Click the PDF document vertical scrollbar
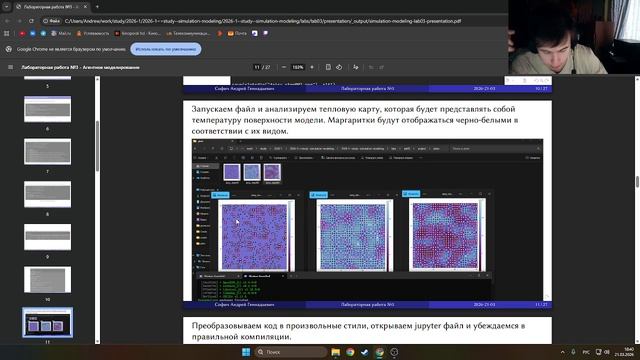Screen dimensions: 640x360 point(637,182)
